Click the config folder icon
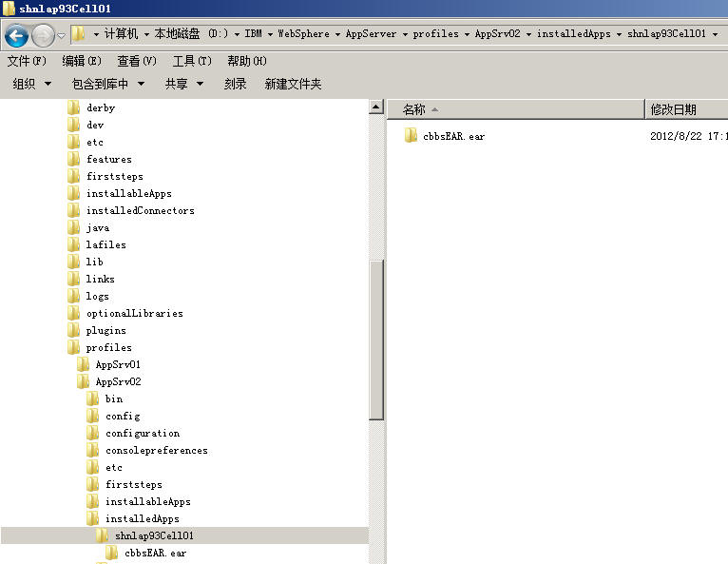The height and width of the screenshot is (564, 728). tap(92, 416)
